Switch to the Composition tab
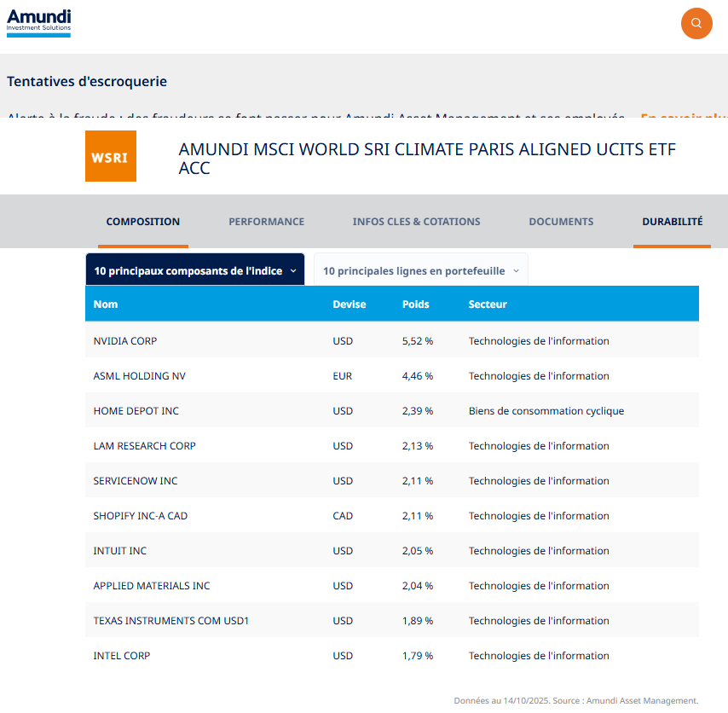This screenshot has height=713, width=728. [x=142, y=222]
